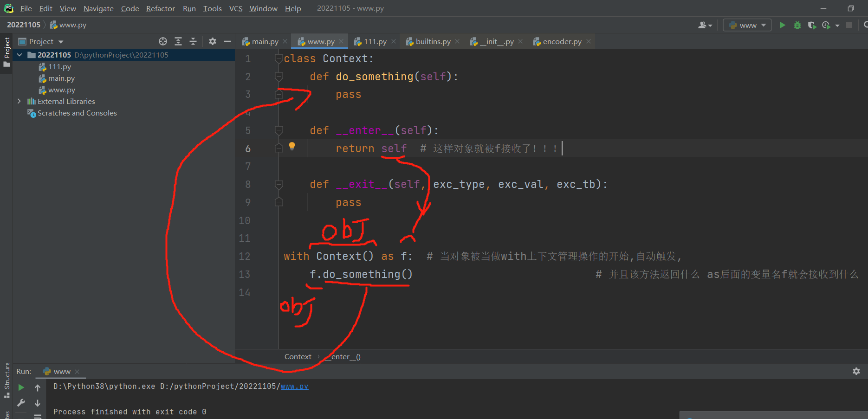Place cursor on the f.do_something() line
The height and width of the screenshot is (419, 868).
(361, 274)
